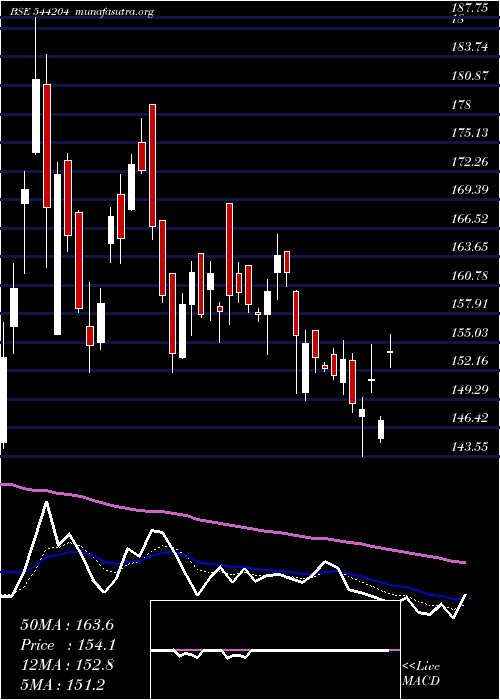Select the 187.75 price axis label
The width and height of the screenshot is (500, 700).
[x=469, y=7]
